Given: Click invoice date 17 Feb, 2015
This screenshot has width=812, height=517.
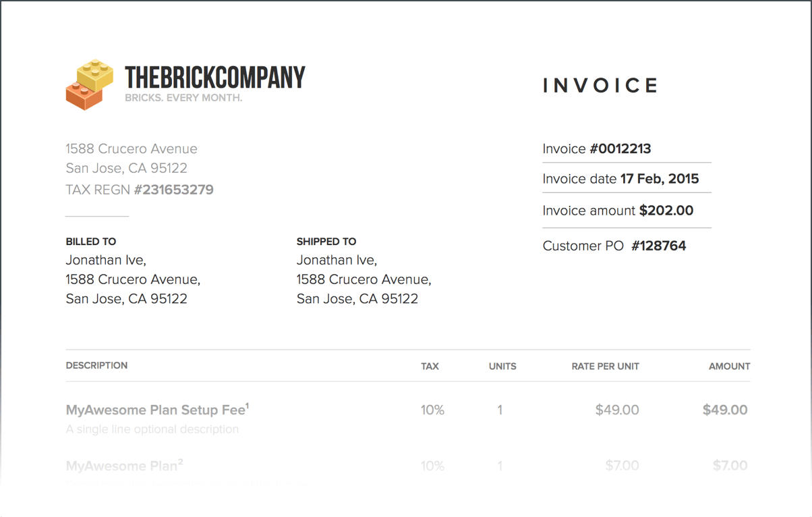Looking at the screenshot, I should coord(659,179).
